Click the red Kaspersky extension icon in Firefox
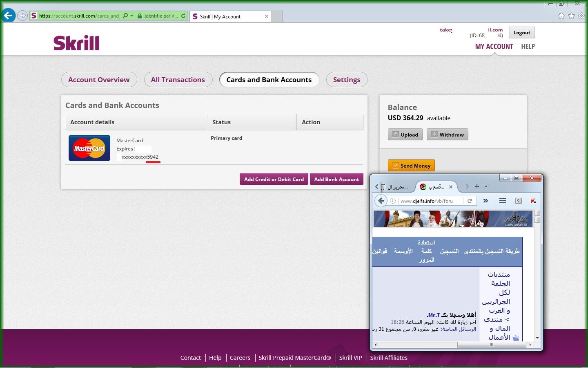The image size is (588, 368). pyautogui.click(x=533, y=201)
